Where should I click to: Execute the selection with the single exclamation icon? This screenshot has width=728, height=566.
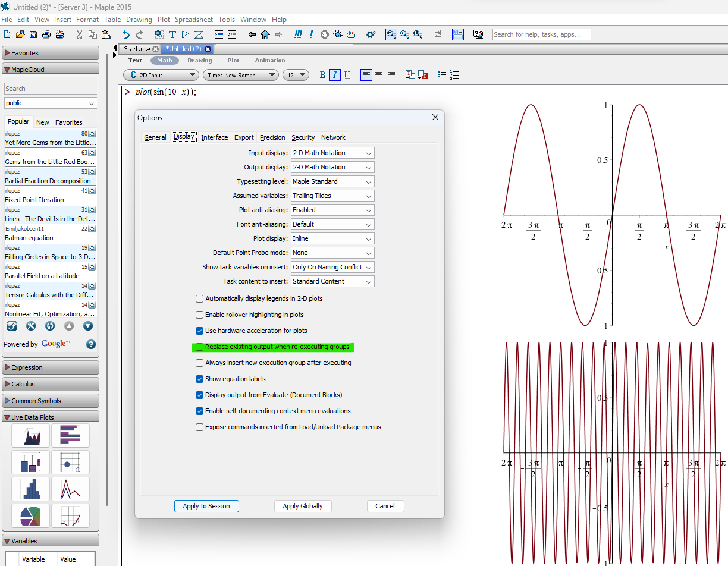click(x=311, y=34)
